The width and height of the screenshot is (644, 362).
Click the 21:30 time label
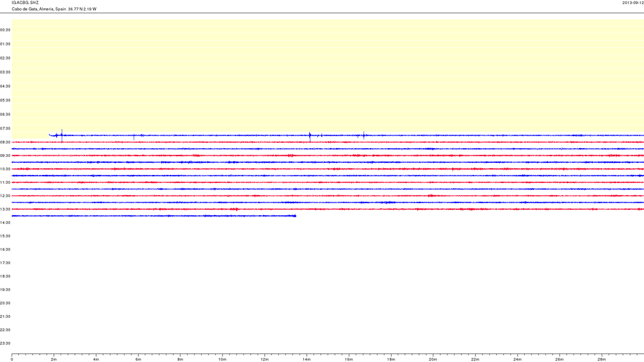(x=5, y=316)
